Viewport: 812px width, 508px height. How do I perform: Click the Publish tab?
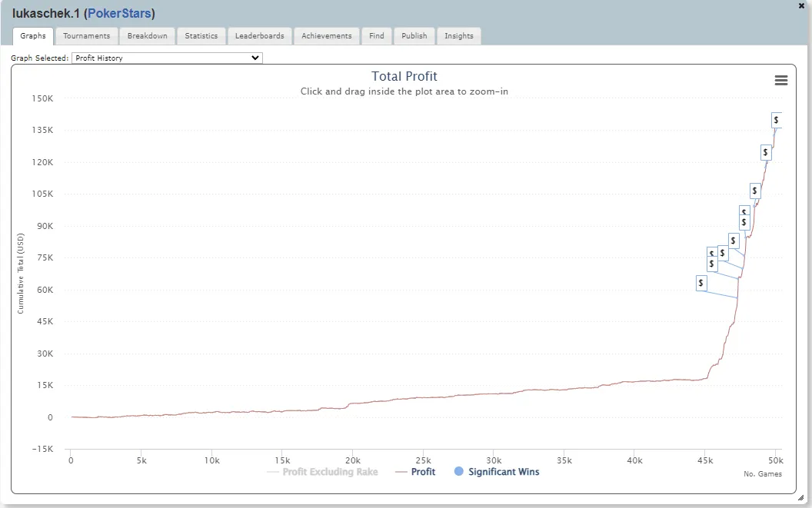click(x=414, y=36)
